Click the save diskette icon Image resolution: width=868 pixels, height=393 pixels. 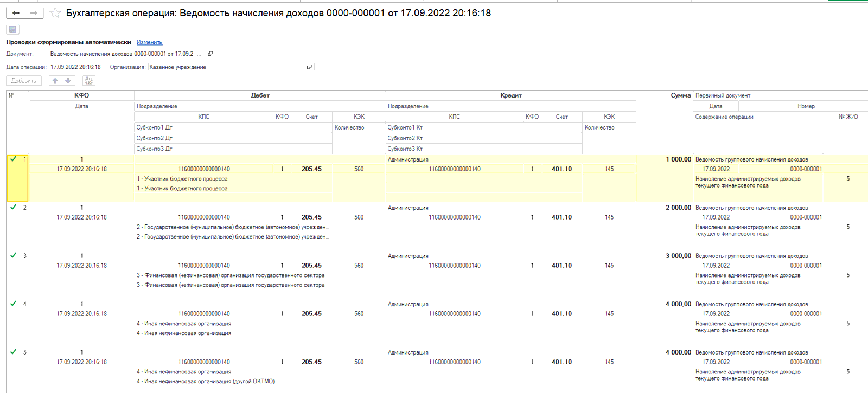point(13,30)
